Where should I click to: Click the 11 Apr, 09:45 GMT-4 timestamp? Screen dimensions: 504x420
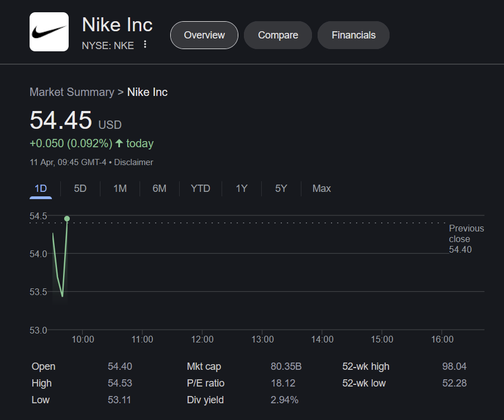[x=68, y=162]
